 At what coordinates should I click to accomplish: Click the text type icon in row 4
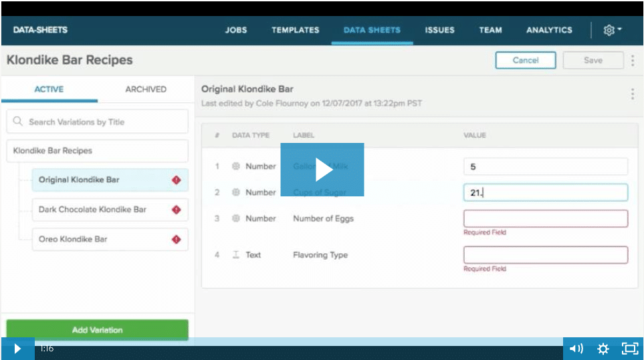(236, 254)
